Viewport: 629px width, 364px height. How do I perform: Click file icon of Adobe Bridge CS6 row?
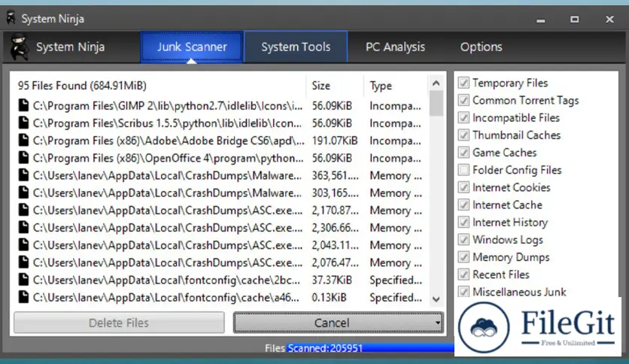pyautogui.click(x=23, y=141)
